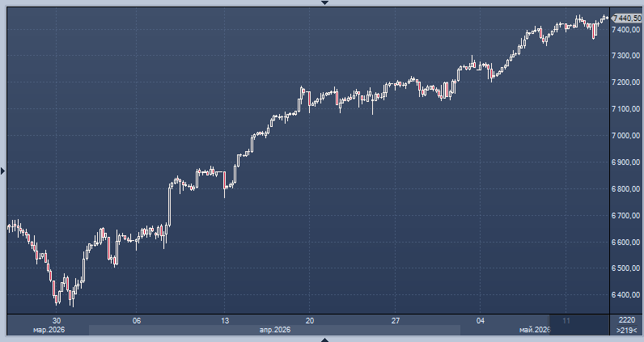This screenshot has height=342, width=644.
Task: Click the 7 000,00 price axis label
Action: click(626, 136)
